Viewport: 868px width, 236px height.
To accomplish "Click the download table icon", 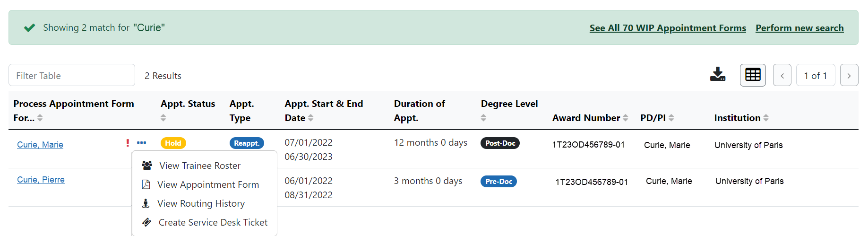I will (717, 74).
